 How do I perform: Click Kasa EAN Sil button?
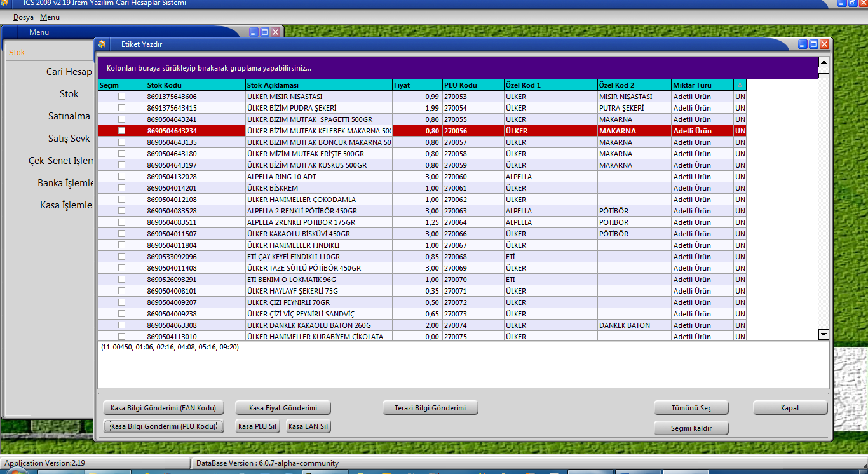tap(308, 426)
